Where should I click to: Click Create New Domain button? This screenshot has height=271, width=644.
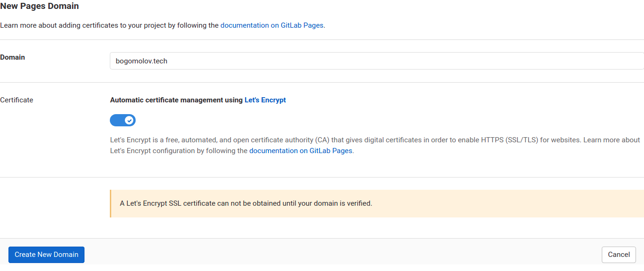(x=46, y=255)
